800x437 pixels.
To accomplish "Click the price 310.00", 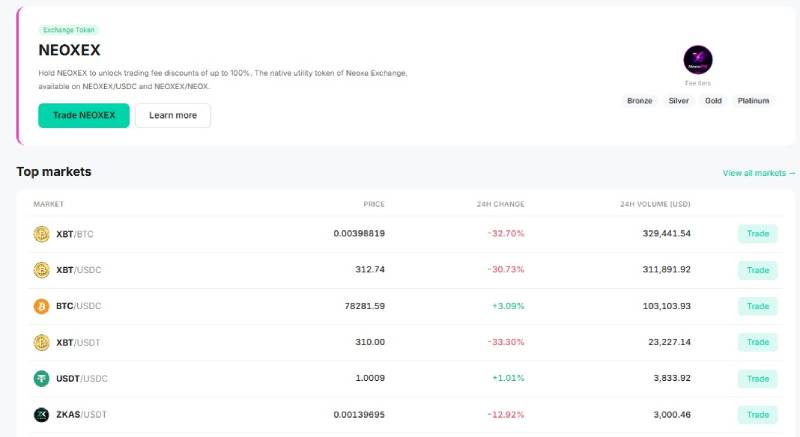I will pos(370,342).
